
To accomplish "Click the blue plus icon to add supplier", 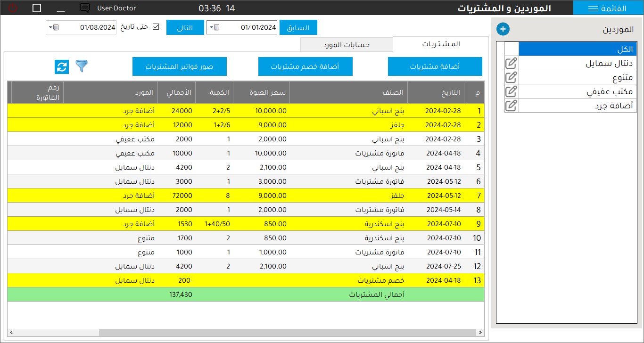I will click(x=503, y=29).
